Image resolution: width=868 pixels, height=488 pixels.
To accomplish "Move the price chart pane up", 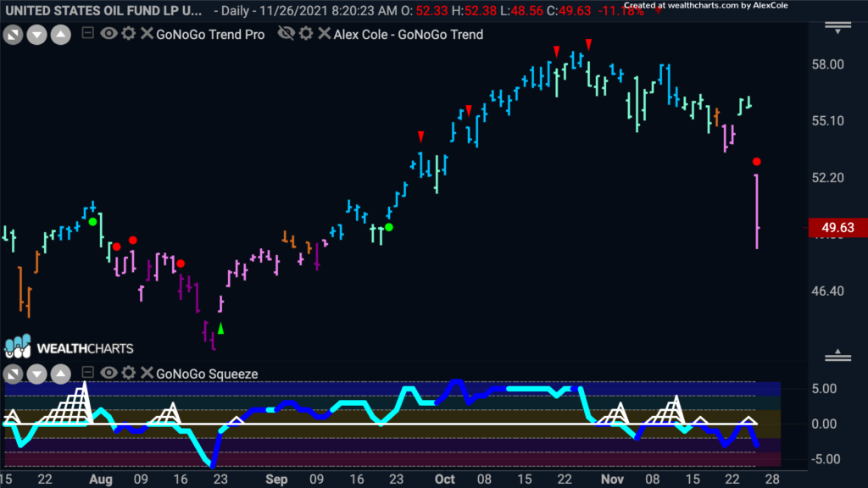I will (61, 35).
